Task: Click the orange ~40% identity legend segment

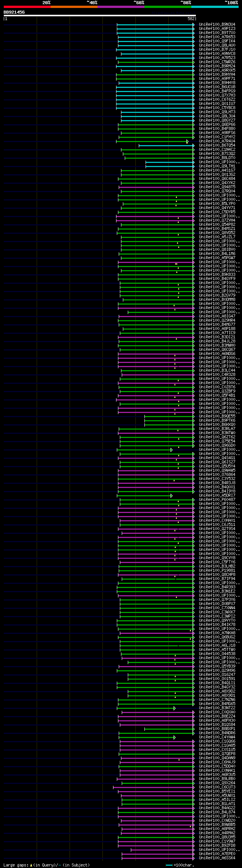Action: coord(74,7)
